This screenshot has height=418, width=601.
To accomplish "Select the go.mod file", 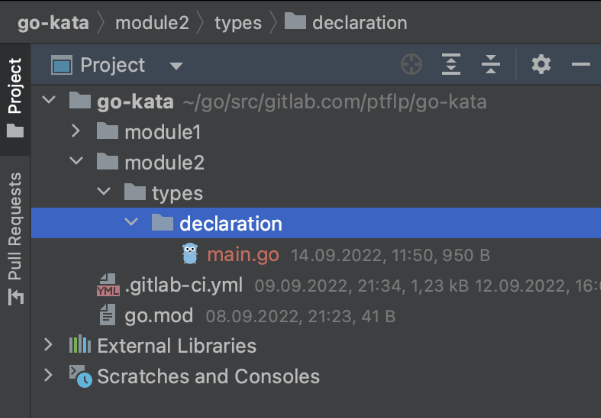I will tap(160, 316).
